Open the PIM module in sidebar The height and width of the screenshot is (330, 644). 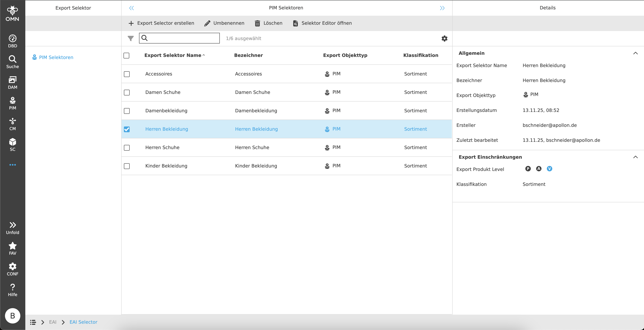pos(12,103)
